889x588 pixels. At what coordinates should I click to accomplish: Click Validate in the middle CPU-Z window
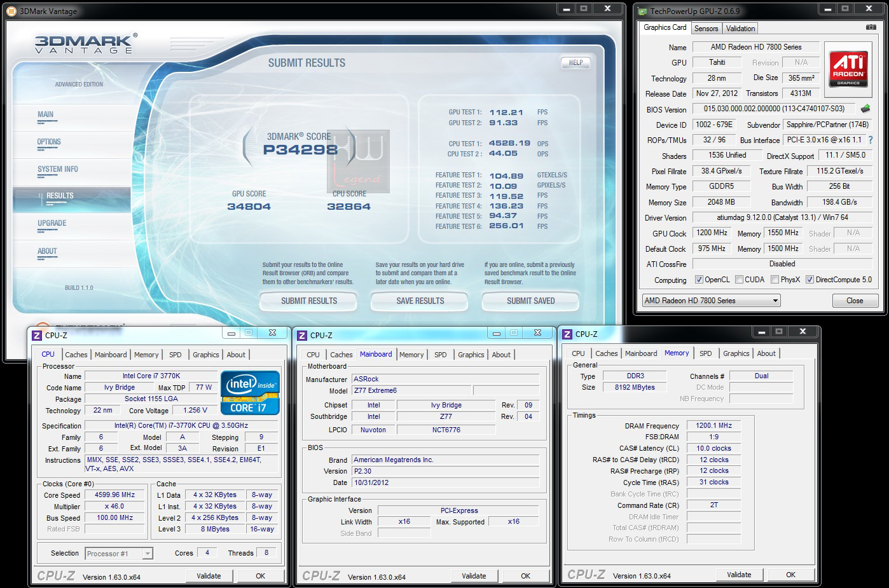click(x=474, y=576)
